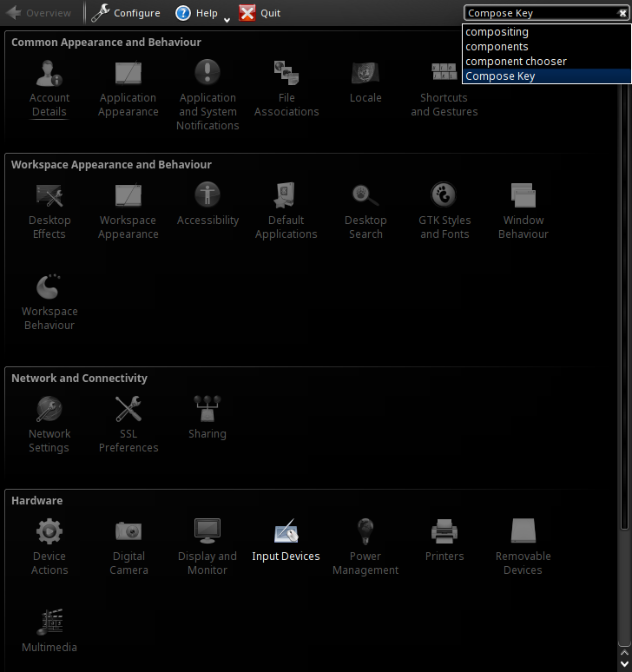Open Display and Monitor settings

[207, 547]
